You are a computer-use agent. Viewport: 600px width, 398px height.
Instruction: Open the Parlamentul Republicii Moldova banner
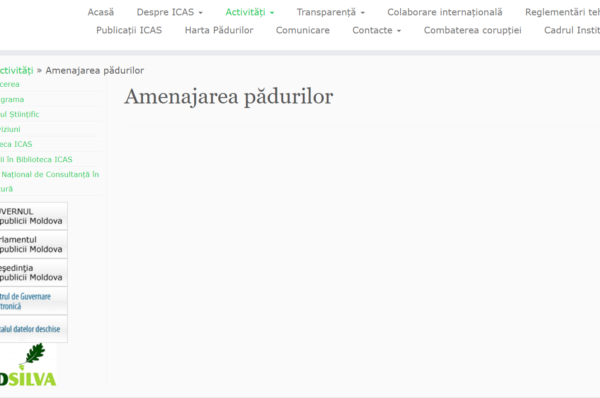33,245
